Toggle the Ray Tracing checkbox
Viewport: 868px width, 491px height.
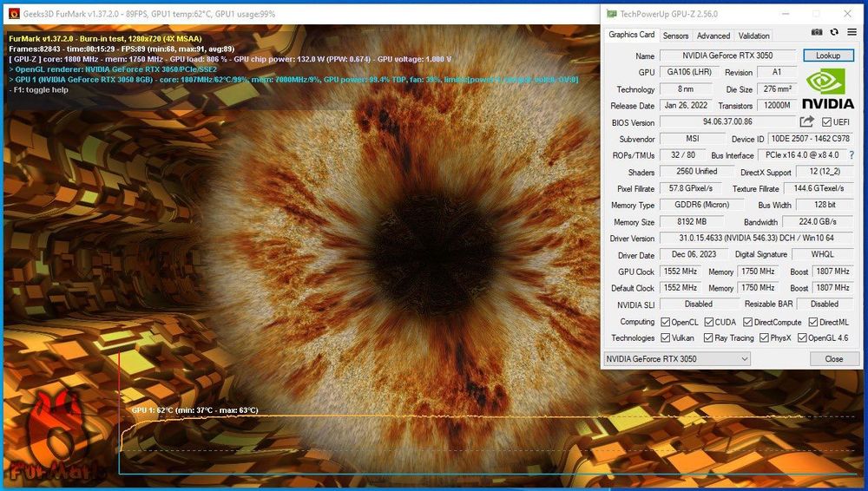pyautogui.click(x=708, y=337)
